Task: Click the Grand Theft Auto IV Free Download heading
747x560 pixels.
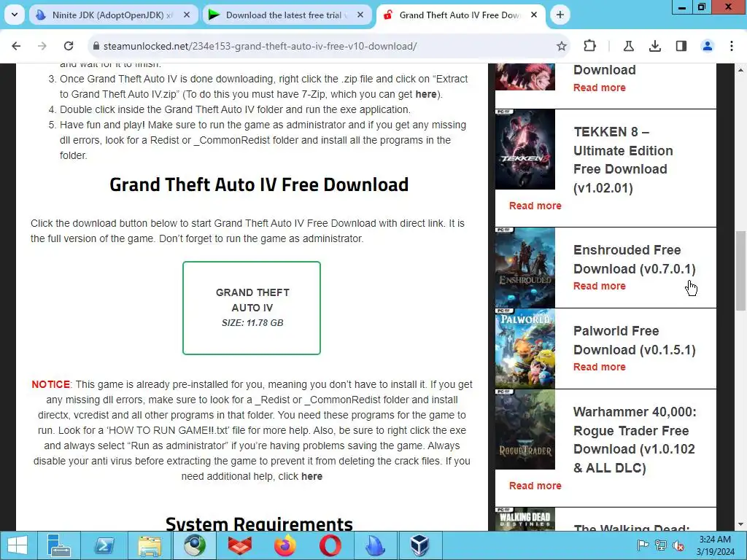Action: [259, 184]
